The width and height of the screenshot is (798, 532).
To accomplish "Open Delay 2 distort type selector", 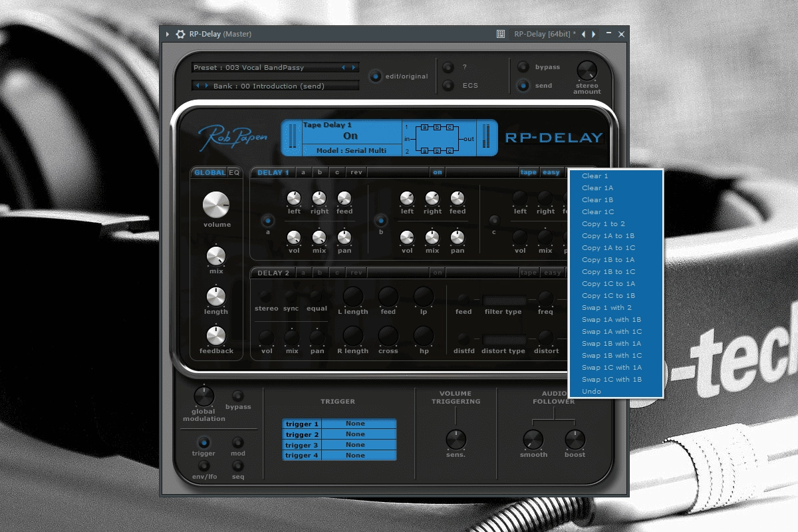I will [x=504, y=340].
